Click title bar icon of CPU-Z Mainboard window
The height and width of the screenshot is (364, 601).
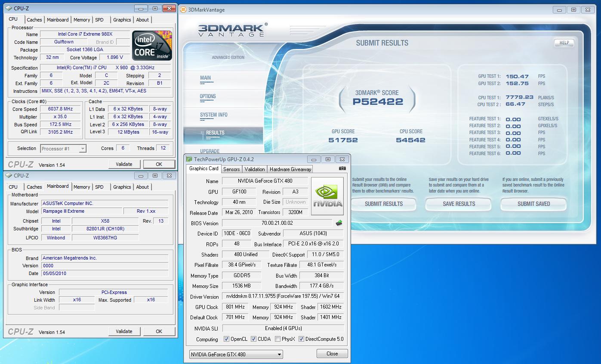pos(9,175)
